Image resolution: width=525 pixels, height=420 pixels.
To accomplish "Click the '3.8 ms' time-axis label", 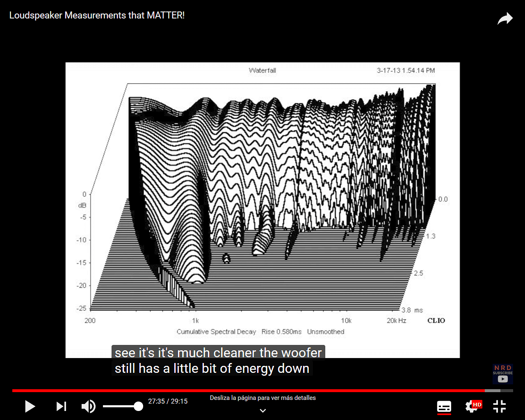I will (412, 310).
